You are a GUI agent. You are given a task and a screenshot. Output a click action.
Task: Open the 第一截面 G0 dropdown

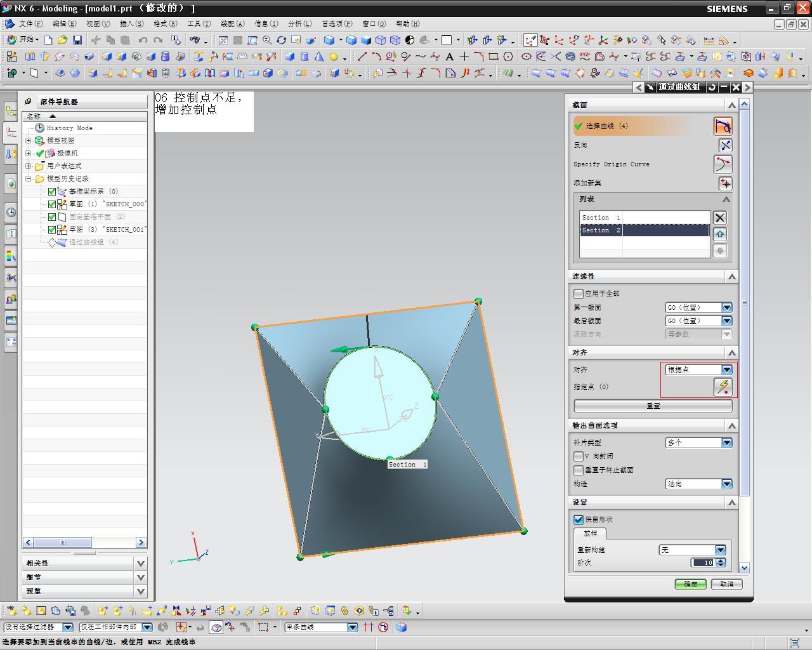(x=698, y=307)
